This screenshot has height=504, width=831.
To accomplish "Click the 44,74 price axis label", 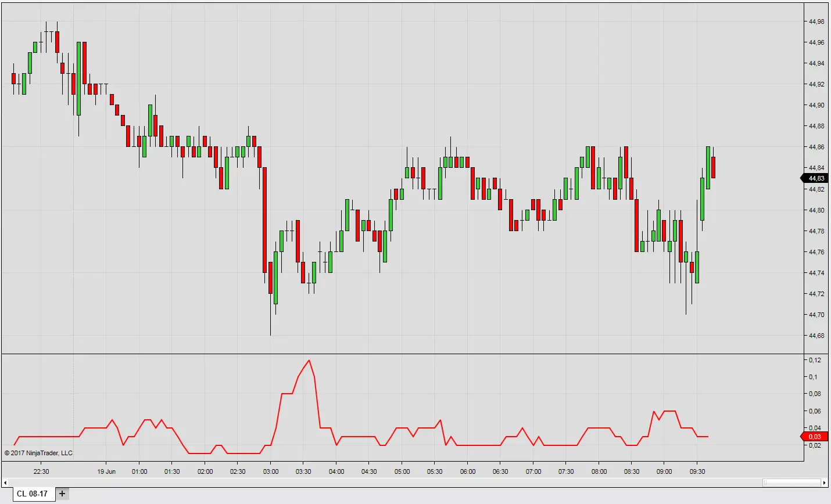I will 816,273.
